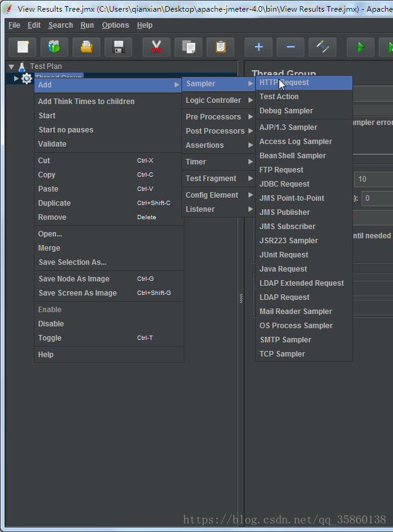The width and height of the screenshot is (393, 532).
Task: Select JDBC Request
Action: pyautogui.click(x=304, y=184)
